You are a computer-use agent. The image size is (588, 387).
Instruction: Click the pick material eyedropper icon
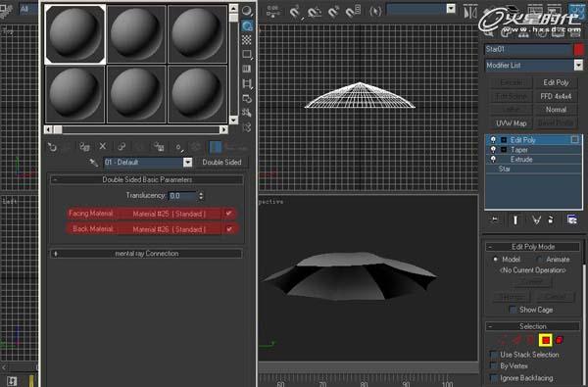click(x=93, y=163)
